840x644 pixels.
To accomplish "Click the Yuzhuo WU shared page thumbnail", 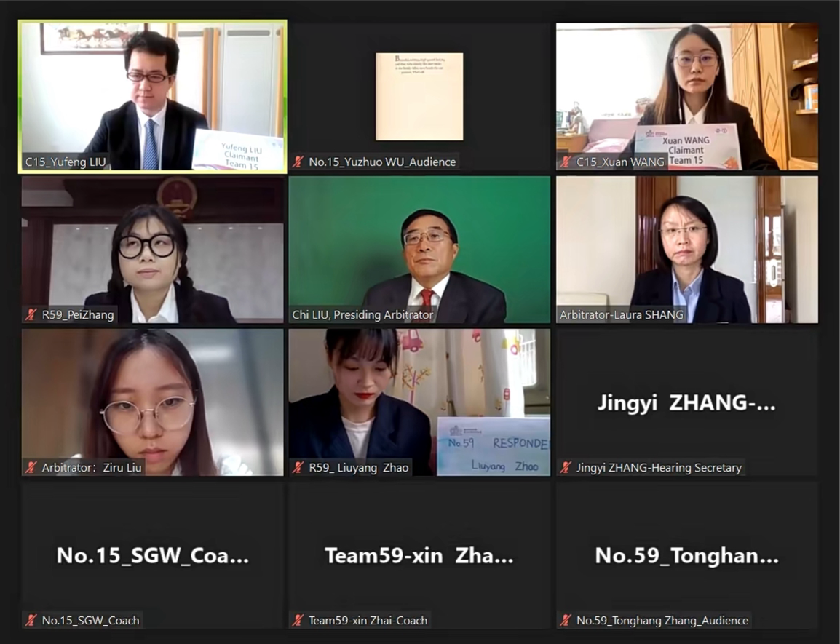I will pyautogui.click(x=419, y=97).
